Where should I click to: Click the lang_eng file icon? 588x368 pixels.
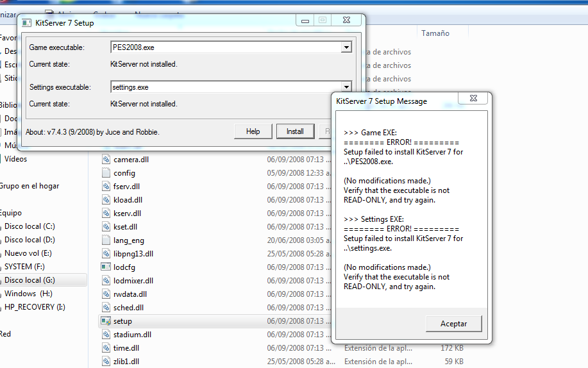coord(106,240)
